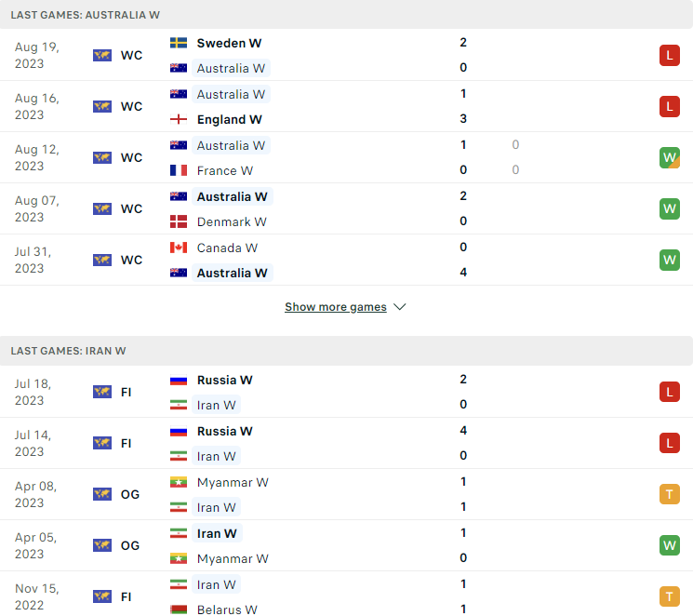Click the red L badge for Sweden match

click(x=669, y=55)
